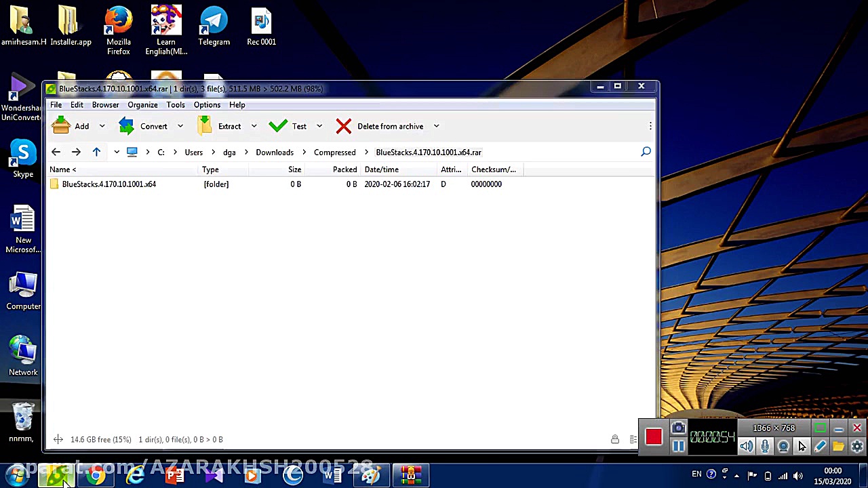The width and height of the screenshot is (868, 488).
Task: Sort by the Date/time column header
Action: (399, 169)
